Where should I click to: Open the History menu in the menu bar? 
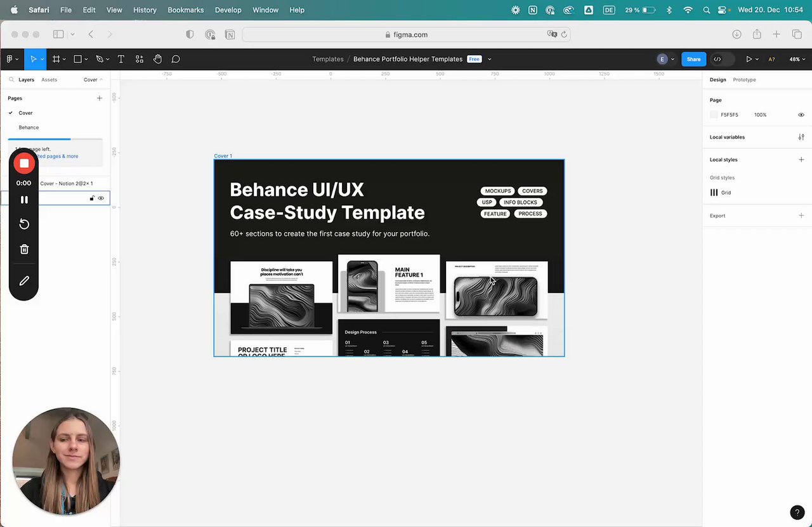[145, 10]
